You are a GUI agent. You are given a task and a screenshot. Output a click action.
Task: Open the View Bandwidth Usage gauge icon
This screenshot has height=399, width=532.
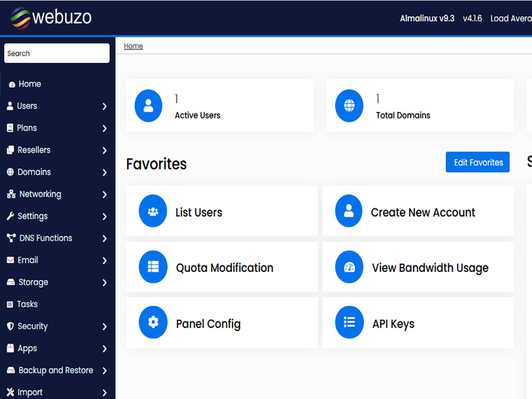click(x=348, y=267)
